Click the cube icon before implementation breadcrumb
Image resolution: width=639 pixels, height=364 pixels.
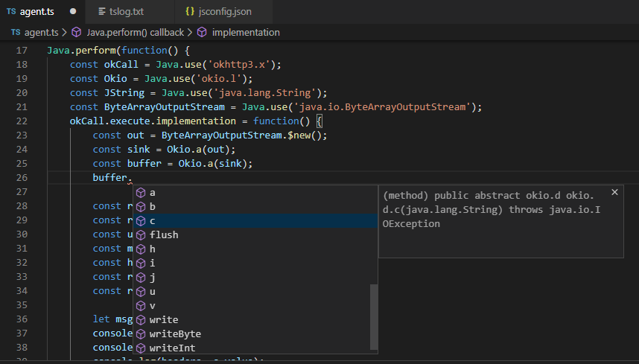coord(202,33)
